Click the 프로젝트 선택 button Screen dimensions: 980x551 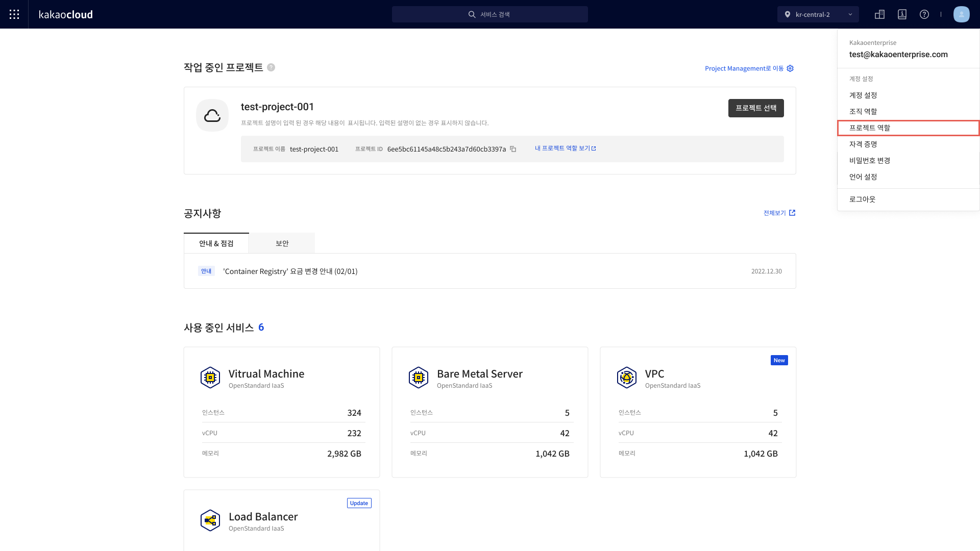coord(756,108)
